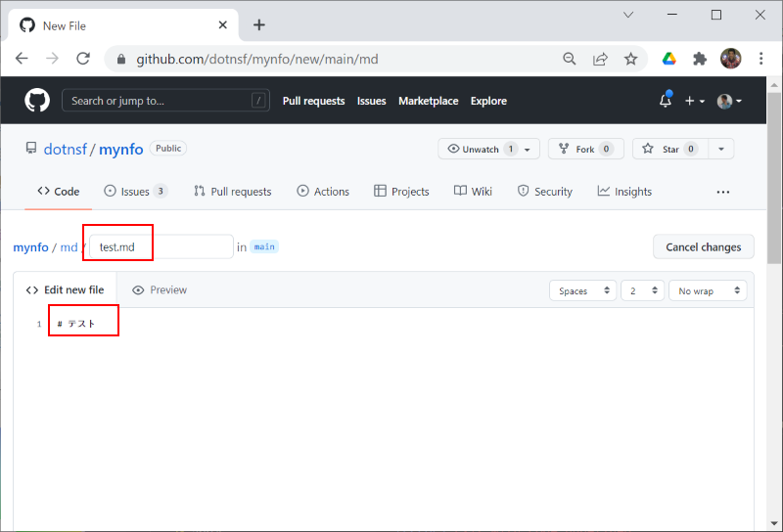
Task: Open the Spaces indent mode dropdown
Action: point(582,290)
